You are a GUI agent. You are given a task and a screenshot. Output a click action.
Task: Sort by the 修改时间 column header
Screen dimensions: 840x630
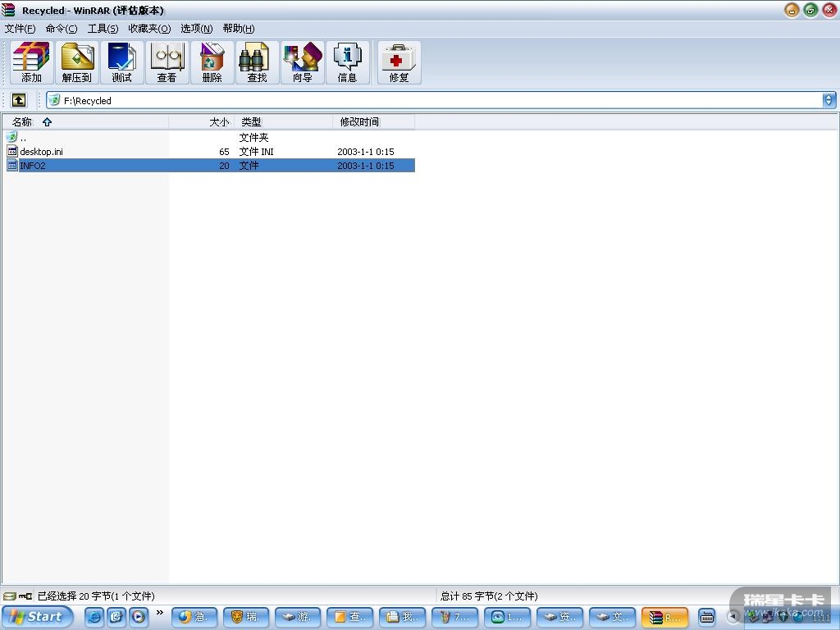374,122
